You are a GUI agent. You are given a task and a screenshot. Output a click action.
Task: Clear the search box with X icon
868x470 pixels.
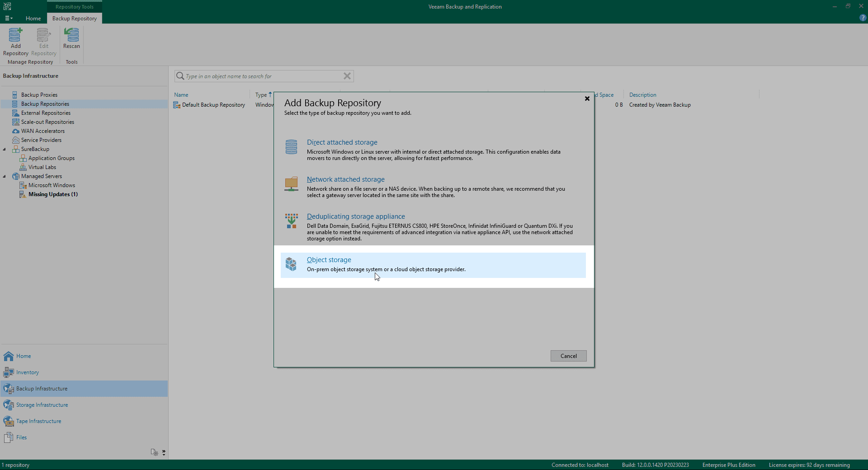click(347, 76)
